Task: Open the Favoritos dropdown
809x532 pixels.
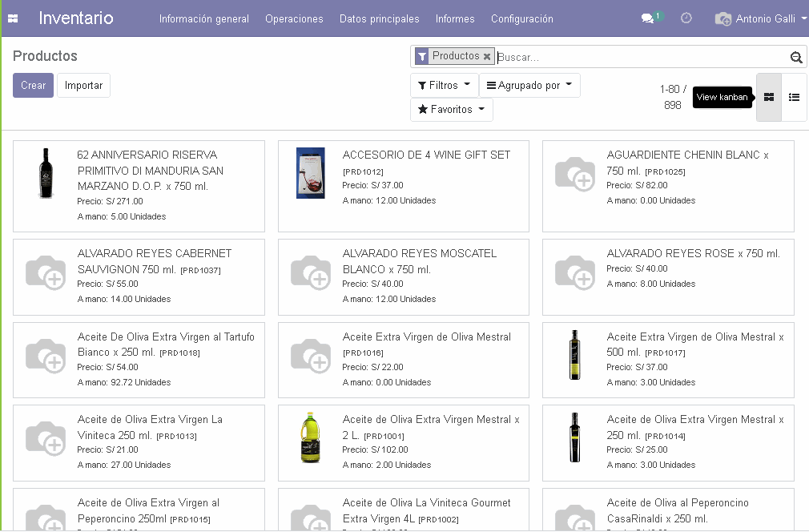Action: (x=451, y=110)
